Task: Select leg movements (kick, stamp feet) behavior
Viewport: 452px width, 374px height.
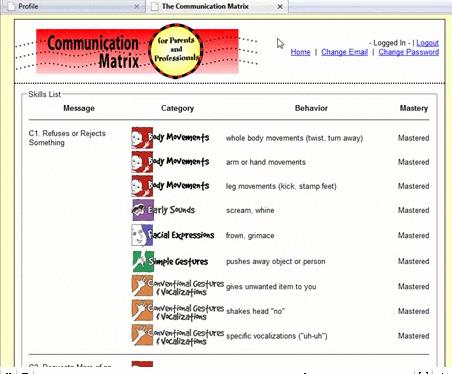Action: tap(281, 186)
